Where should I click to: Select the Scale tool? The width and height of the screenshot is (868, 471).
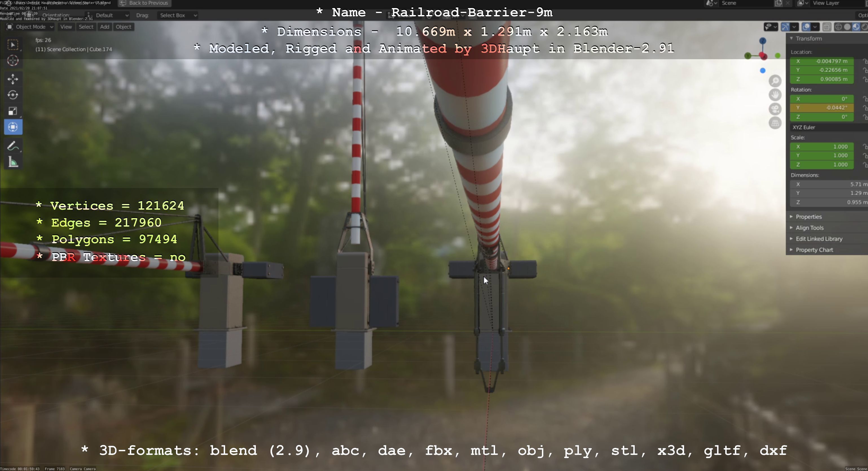(x=13, y=111)
